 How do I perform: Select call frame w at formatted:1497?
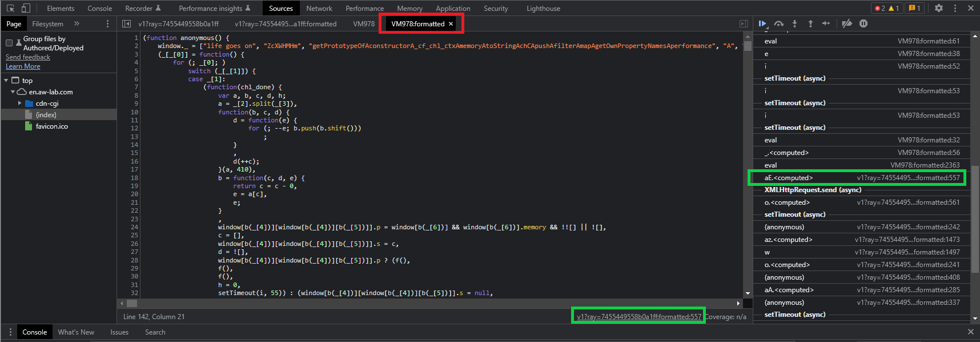coord(862,252)
